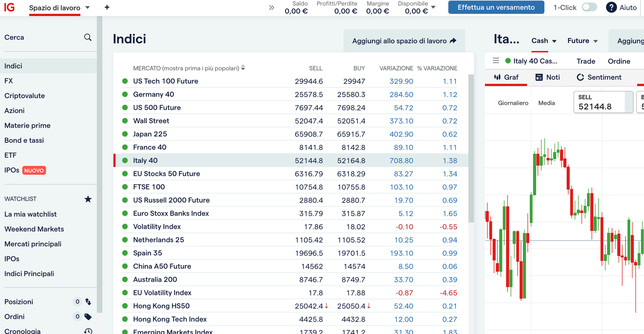Screen dimensions: 644x334
Task: Click the NUOVO badge beside IPOs
Action: pyautogui.click(x=34, y=170)
